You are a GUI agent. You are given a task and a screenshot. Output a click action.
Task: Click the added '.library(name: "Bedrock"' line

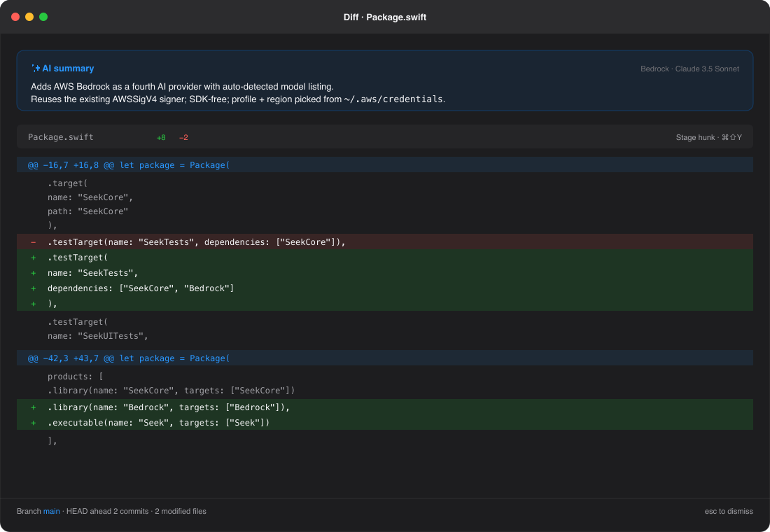click(x=385, y=407)
